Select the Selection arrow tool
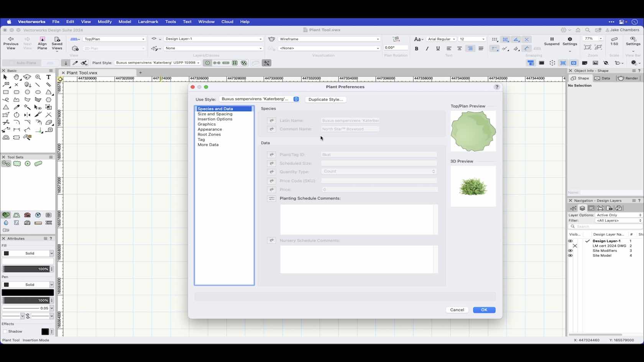The width and height of the screenshot is (644, 362). [5, 77]
